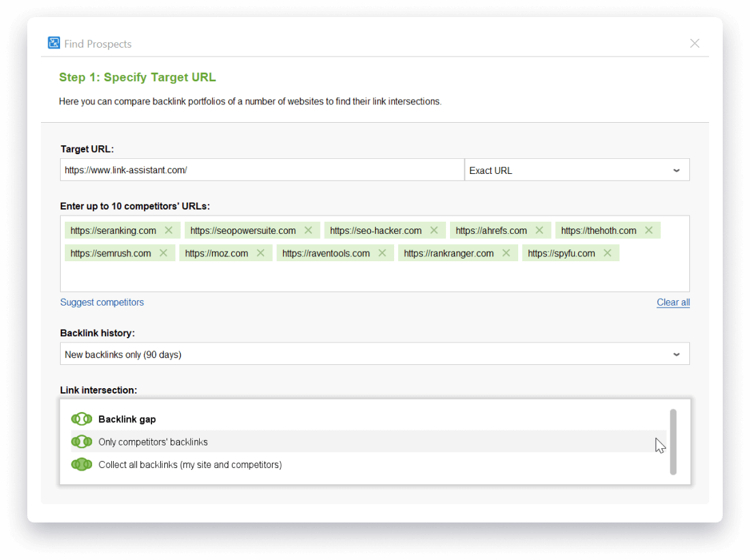Screen dimensions: 750x560
Task: Open the Exact URL dropdown
Action: click(x=577, y=171)
